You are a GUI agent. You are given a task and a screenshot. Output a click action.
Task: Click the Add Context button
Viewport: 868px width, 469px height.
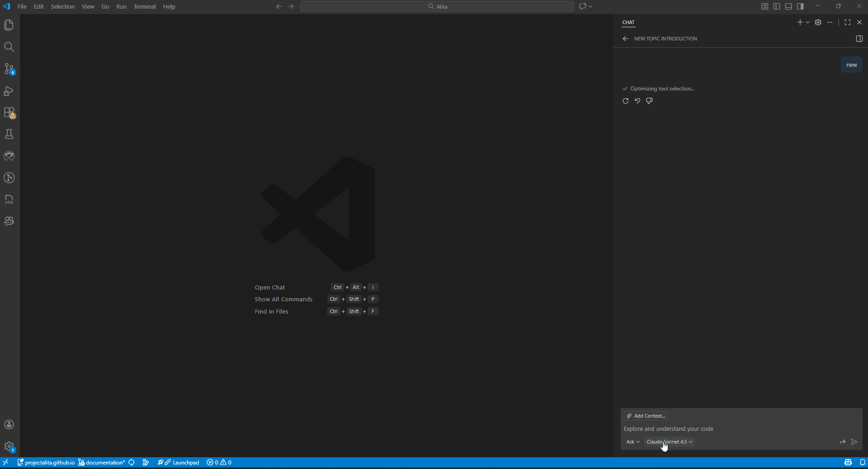[x=646, y=415]
